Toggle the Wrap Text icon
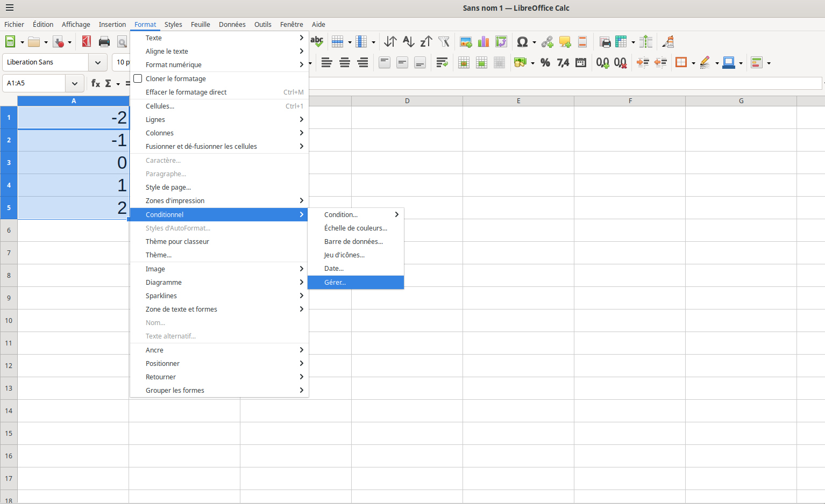The image size is (825, 504). (442, 63)
